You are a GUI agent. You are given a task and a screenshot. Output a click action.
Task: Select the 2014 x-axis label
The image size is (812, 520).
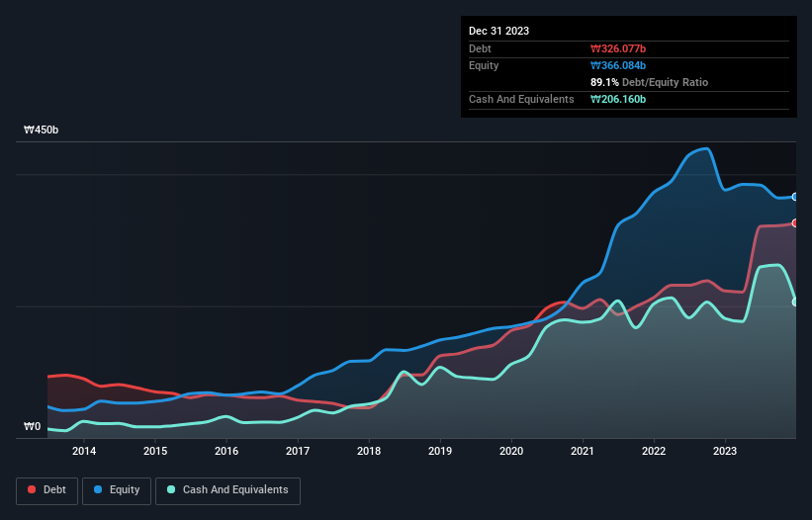(x=84, y=451)
